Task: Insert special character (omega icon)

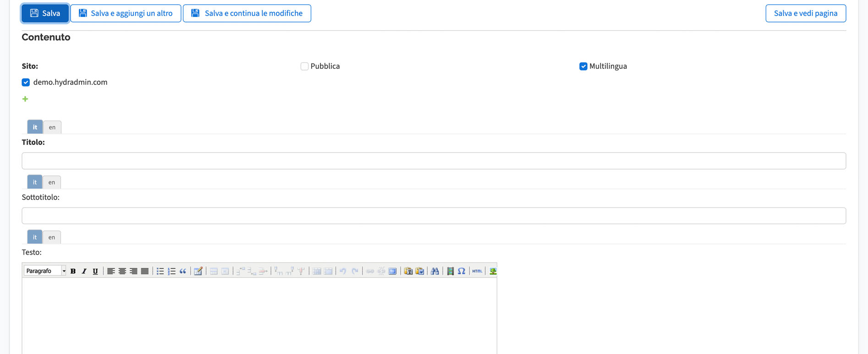Action: pyautogui.click(x=461, y=271)
